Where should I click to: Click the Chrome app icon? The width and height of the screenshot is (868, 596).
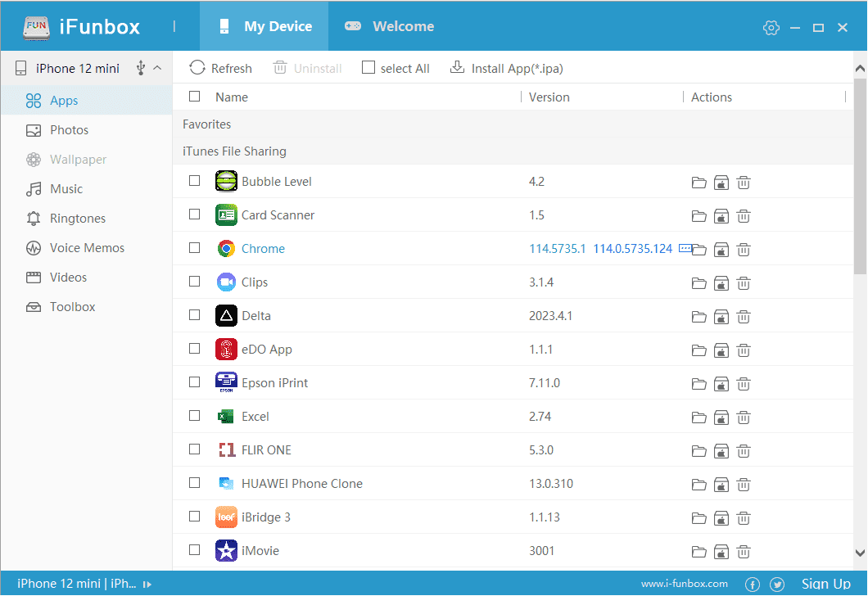pyautogui.click(x=226, y=249)
